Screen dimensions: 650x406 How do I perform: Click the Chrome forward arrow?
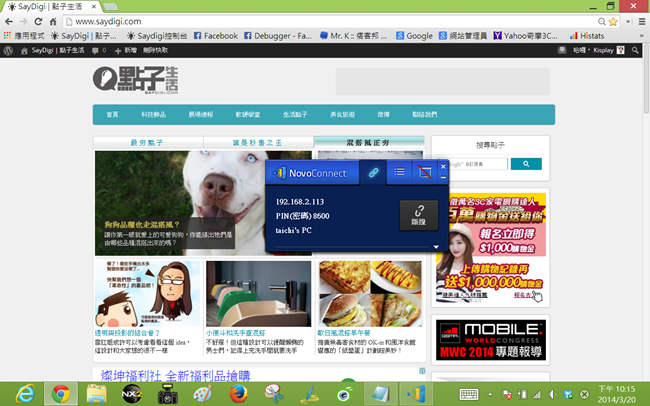(24, 22)
